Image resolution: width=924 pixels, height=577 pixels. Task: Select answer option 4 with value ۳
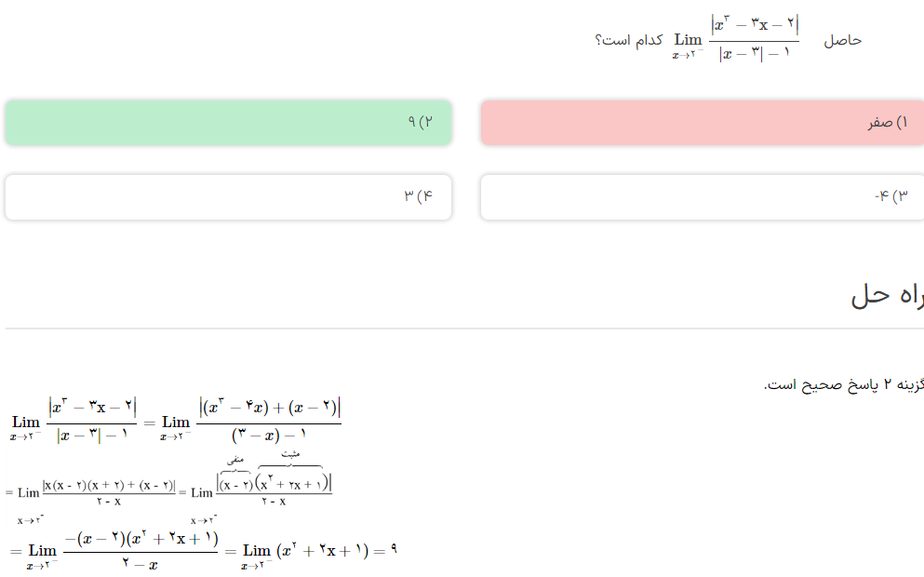(228, 197)
